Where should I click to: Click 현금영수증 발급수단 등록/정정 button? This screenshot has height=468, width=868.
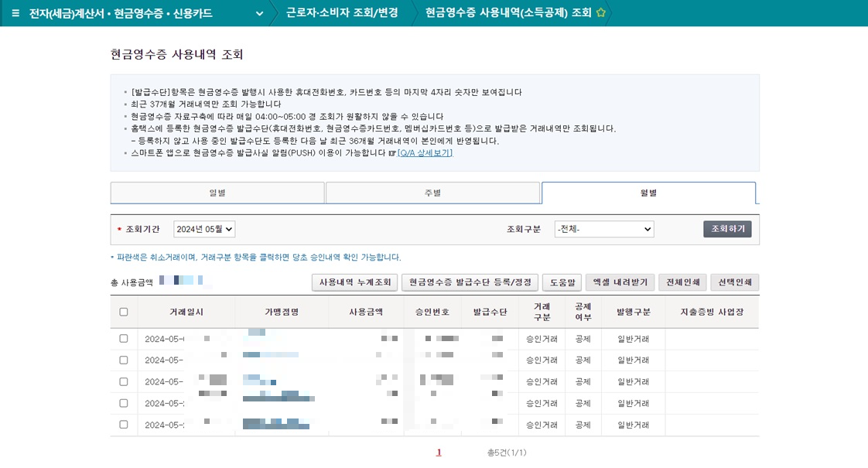[x=470, y=282]
